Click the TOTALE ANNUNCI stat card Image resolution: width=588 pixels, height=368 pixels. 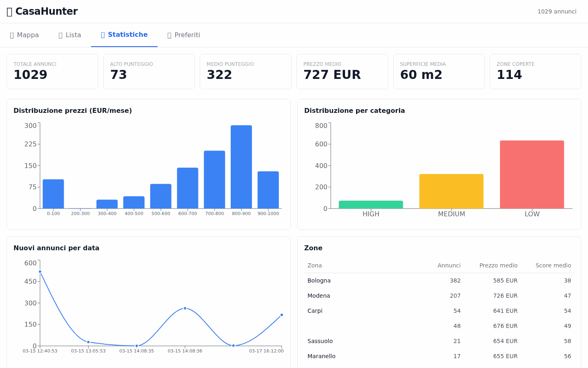(x=52, y=71)
